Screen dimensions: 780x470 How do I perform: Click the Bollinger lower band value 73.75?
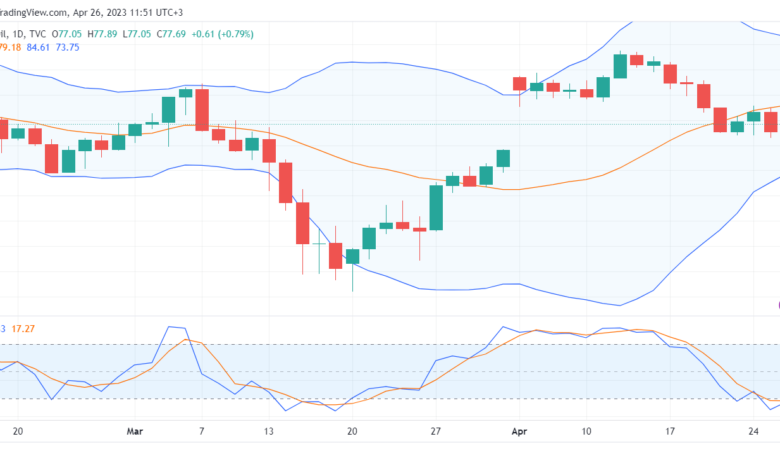68,47
